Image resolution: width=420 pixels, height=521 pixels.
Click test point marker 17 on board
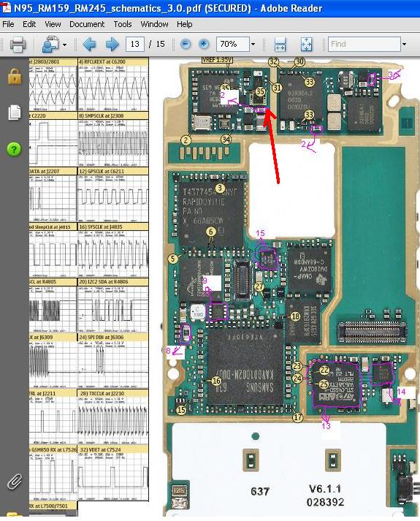click(x=298, y=417)
